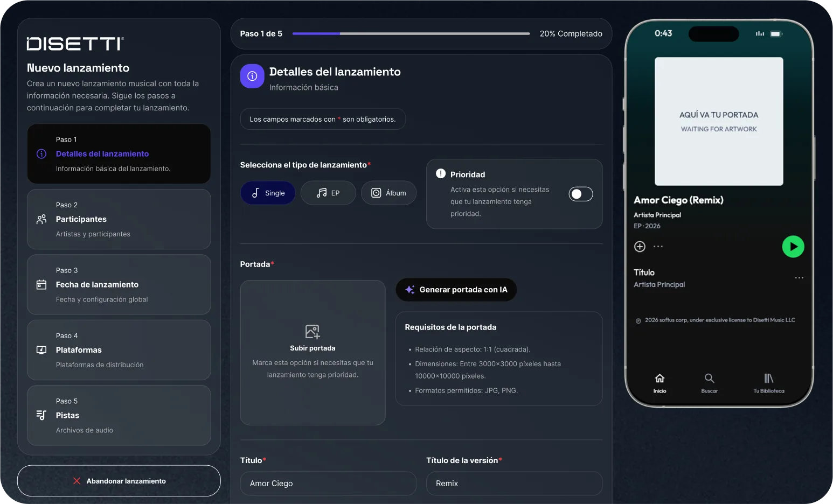Click the Título field with Amor Ciego

coord(328,484)
